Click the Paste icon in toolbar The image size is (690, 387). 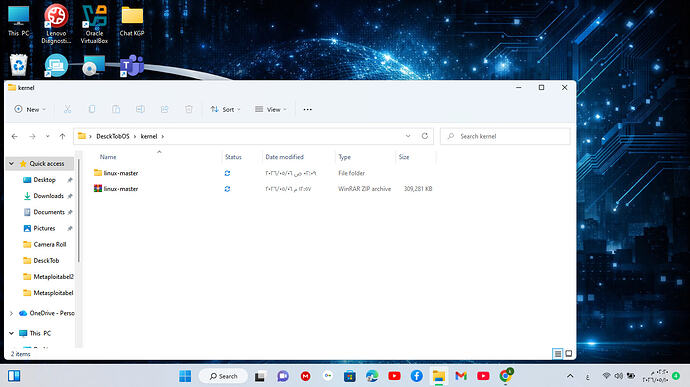pyautogui.click(x=116, y=109)
